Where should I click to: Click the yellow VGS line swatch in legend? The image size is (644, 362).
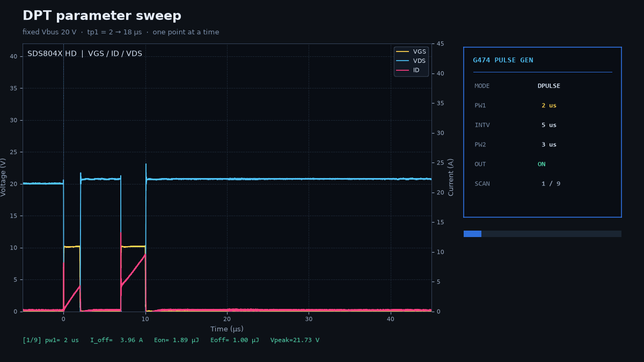[x=402, y=52]
